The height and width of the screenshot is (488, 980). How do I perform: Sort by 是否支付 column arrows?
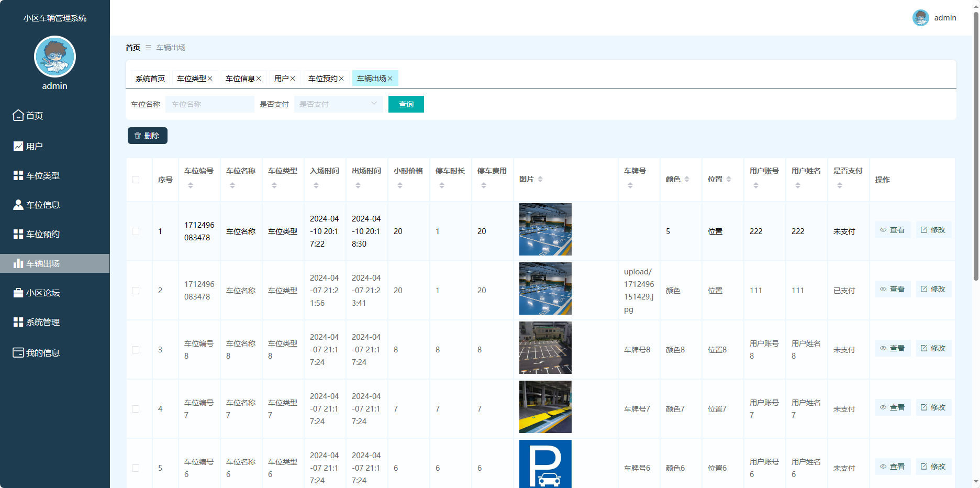[840, 185]
